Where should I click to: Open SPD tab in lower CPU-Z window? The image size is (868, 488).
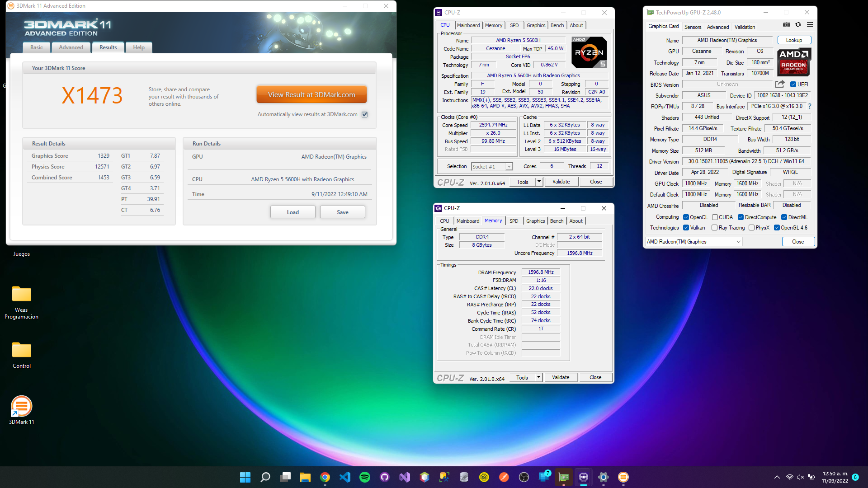[x=514, y=221]
